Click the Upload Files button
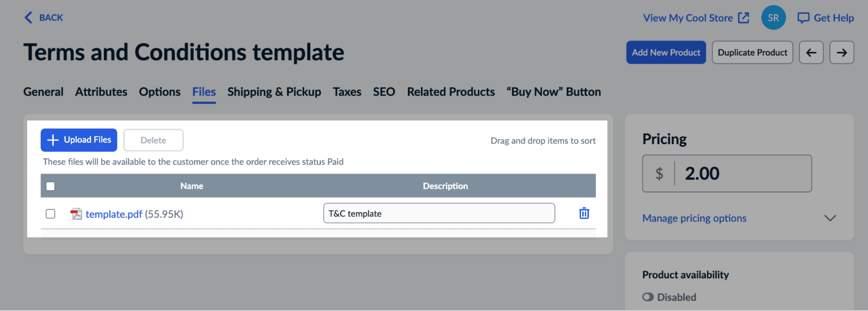This screenshot has width=868, height=311. tap(79, 140)
